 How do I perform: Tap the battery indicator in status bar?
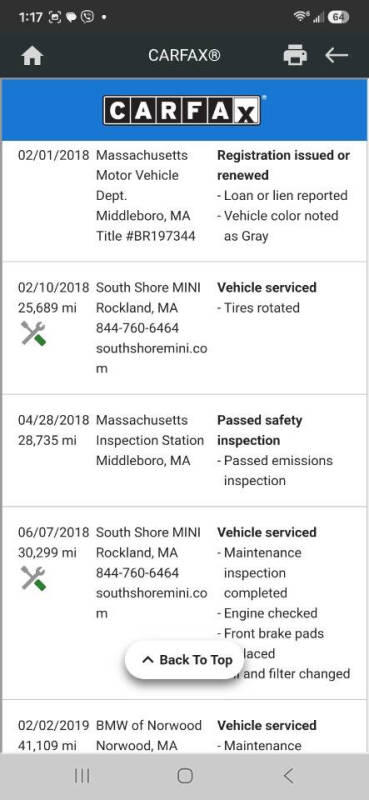click(339, 17)
